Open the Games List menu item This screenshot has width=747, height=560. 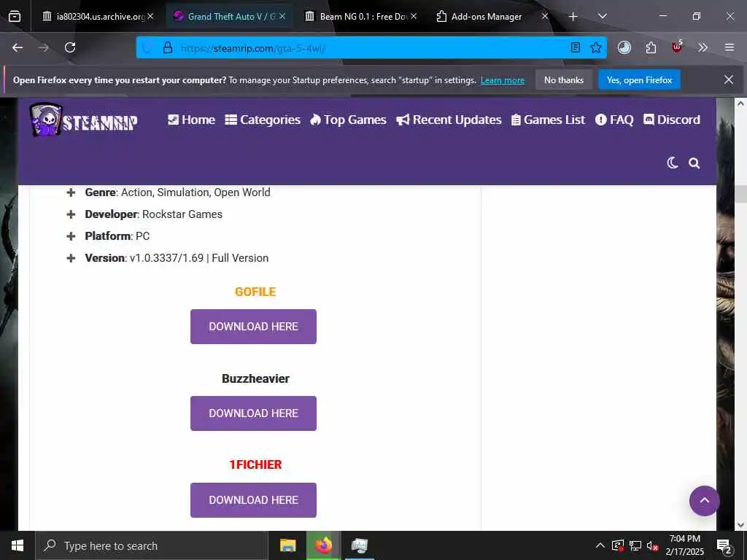(x=548, y=120)
